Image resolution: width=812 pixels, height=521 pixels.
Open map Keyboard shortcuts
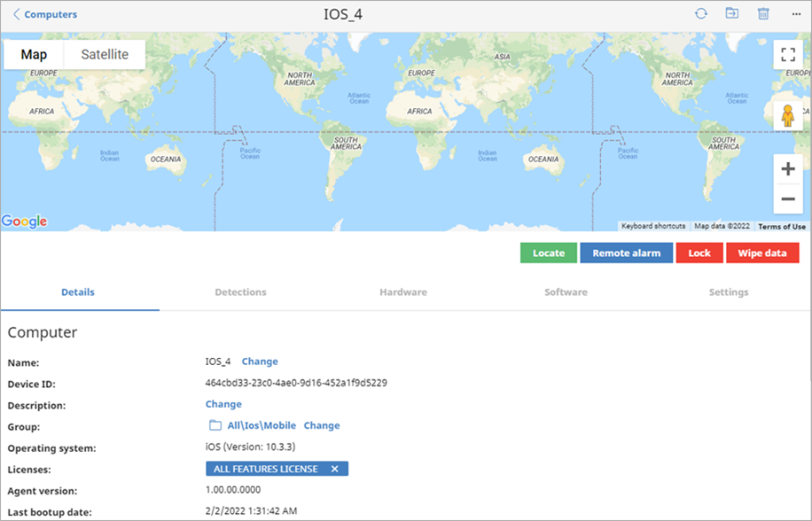tap(653, 226)
